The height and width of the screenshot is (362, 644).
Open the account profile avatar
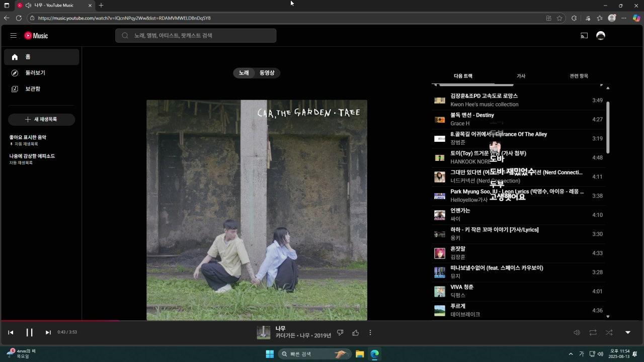point(600,36)
